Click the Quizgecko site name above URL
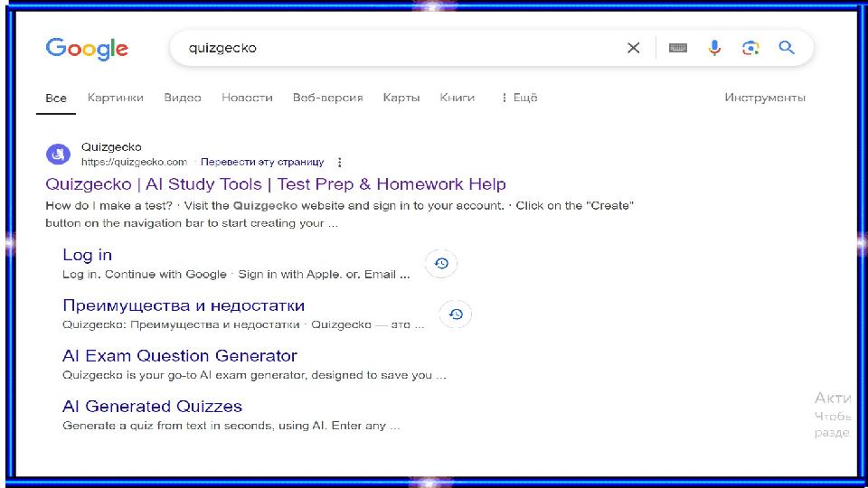The image size is (868, 488). click(111, 147)
